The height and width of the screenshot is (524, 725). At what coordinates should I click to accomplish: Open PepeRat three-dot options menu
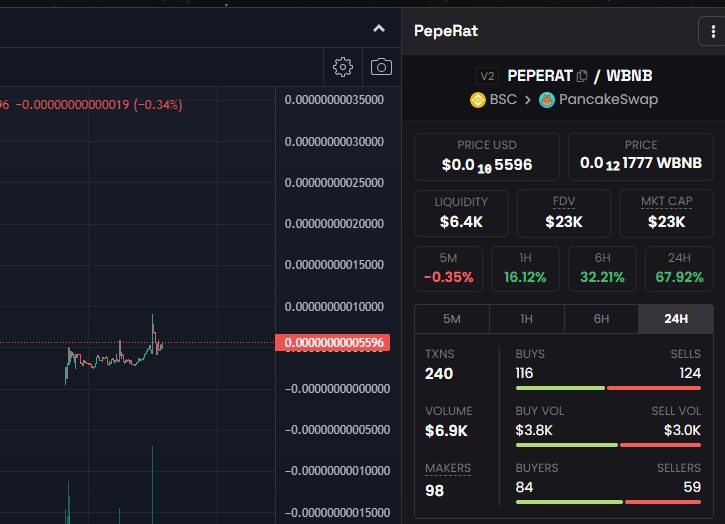pyautogui.click(x=713, y=31)
